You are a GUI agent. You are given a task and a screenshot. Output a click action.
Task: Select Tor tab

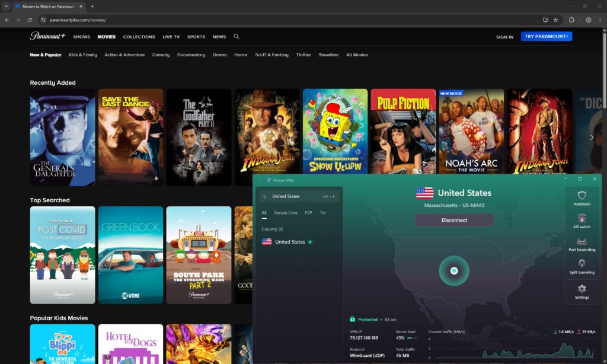click(x=323, y=213)
